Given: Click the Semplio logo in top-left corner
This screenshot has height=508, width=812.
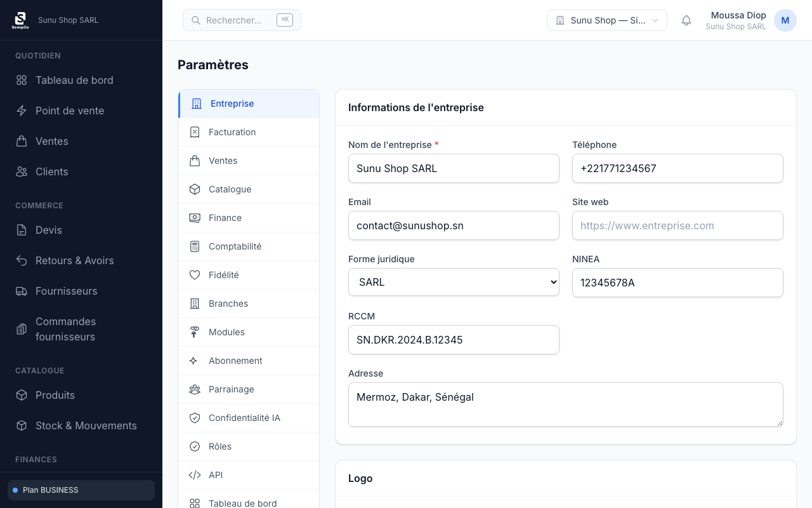Looking at the screenshot, I should 20,20.
